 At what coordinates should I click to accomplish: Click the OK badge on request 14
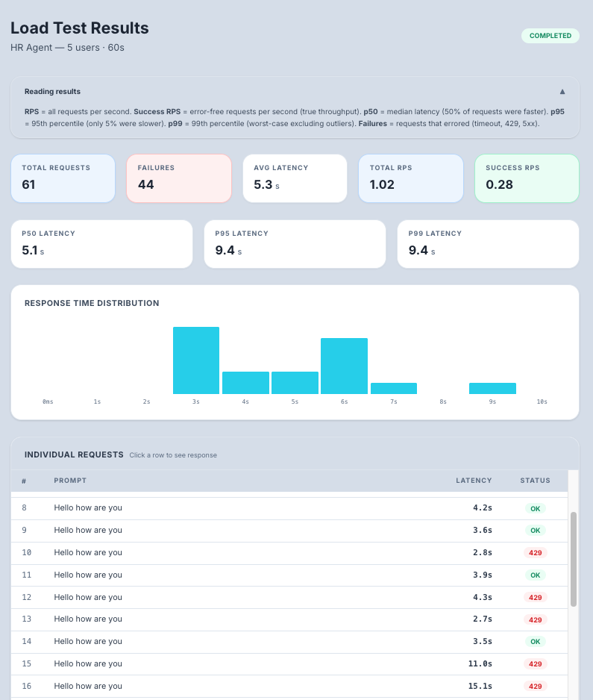pos(536,641)
